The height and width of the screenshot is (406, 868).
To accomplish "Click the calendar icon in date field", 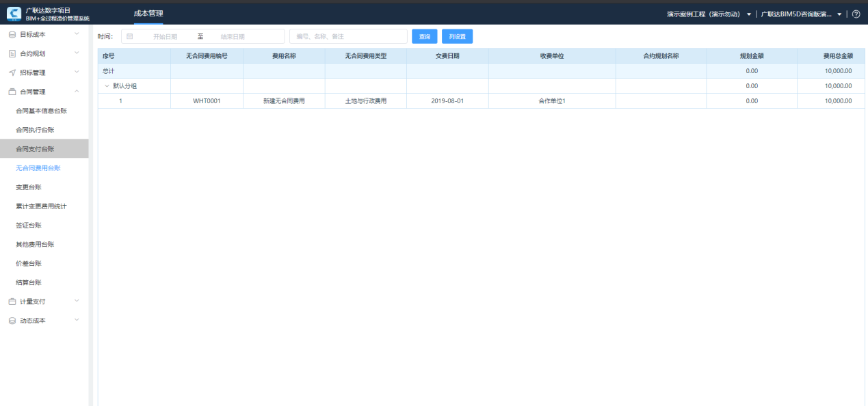I will pos(130,36).
